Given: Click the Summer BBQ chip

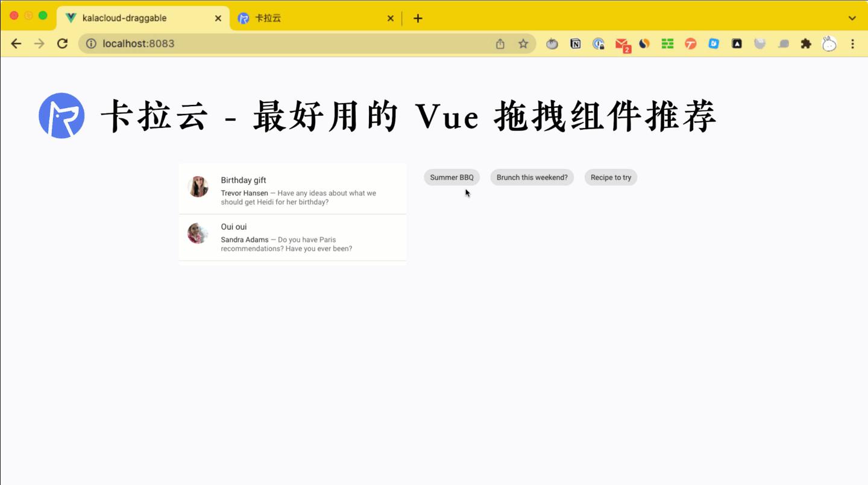Looking at the screenshot, I should click(451, 177).
